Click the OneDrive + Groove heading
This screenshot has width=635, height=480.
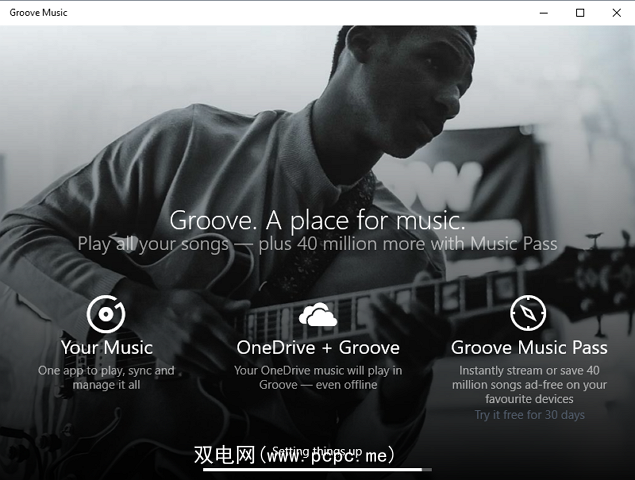[318, 348]
